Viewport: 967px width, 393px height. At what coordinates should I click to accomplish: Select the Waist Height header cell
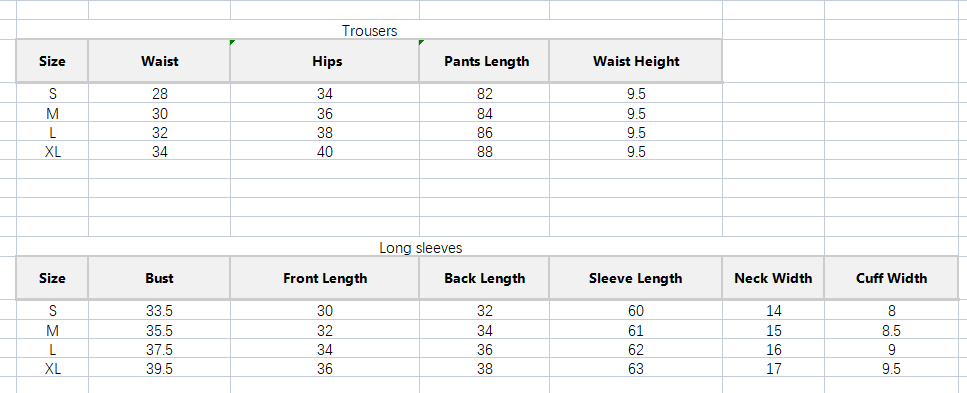click(x=636, y=61)
